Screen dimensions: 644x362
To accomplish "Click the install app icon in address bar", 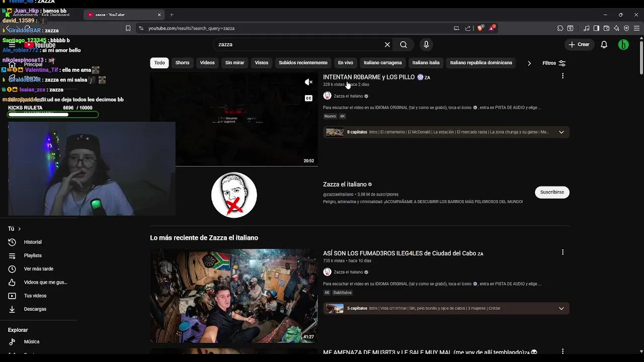I will tap(456, 28).
